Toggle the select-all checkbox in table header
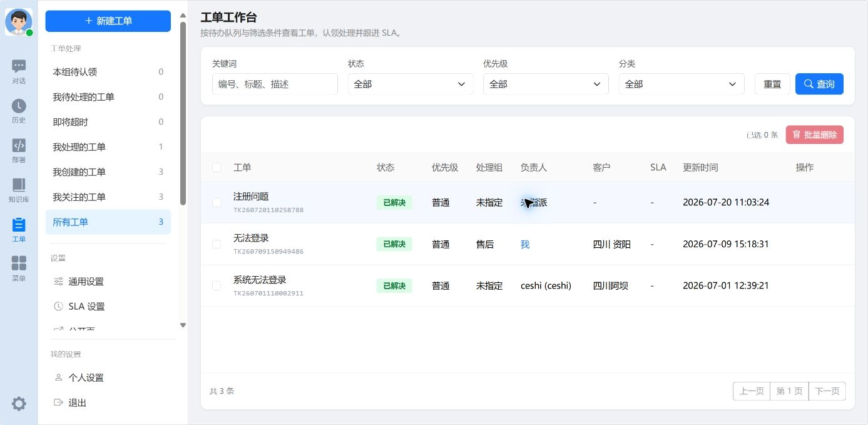The image size is (868, 425). click(217, 168)
